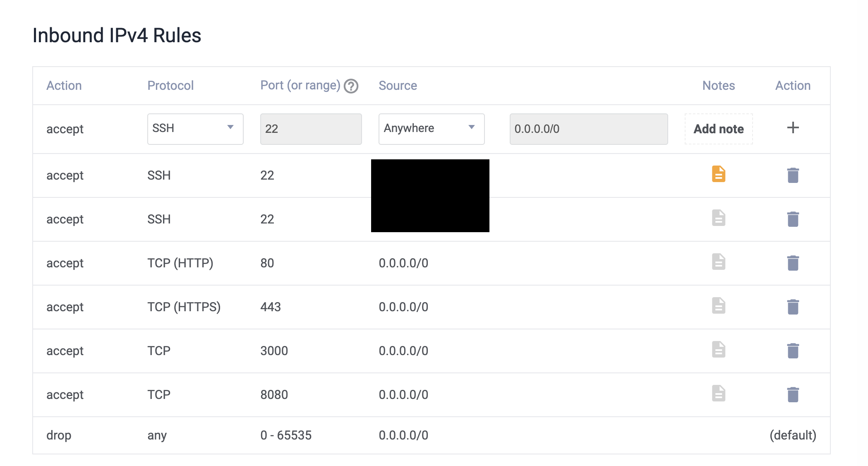This screenshot has height=466, width=868.
Task: Add a note to the port 3000 rule
Action: point(719,350)
